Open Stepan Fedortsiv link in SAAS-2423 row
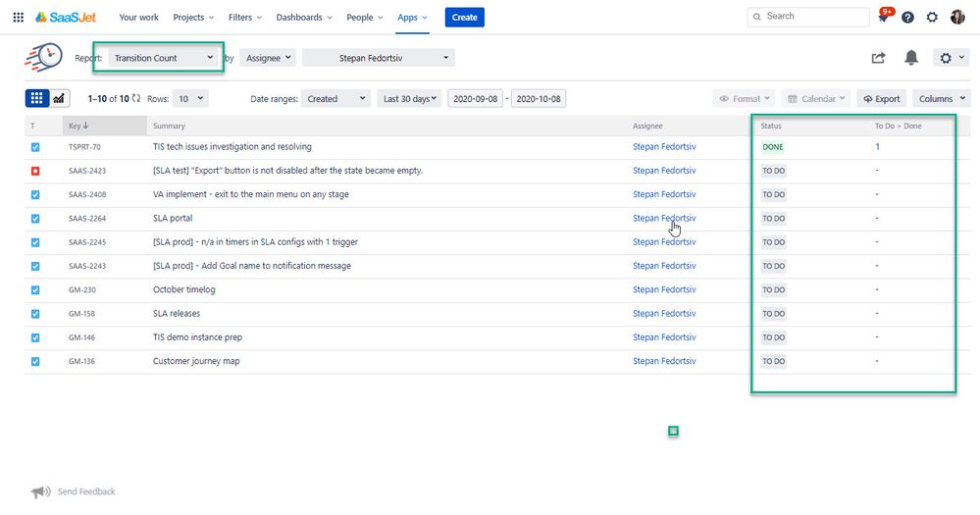 point(664,171)
